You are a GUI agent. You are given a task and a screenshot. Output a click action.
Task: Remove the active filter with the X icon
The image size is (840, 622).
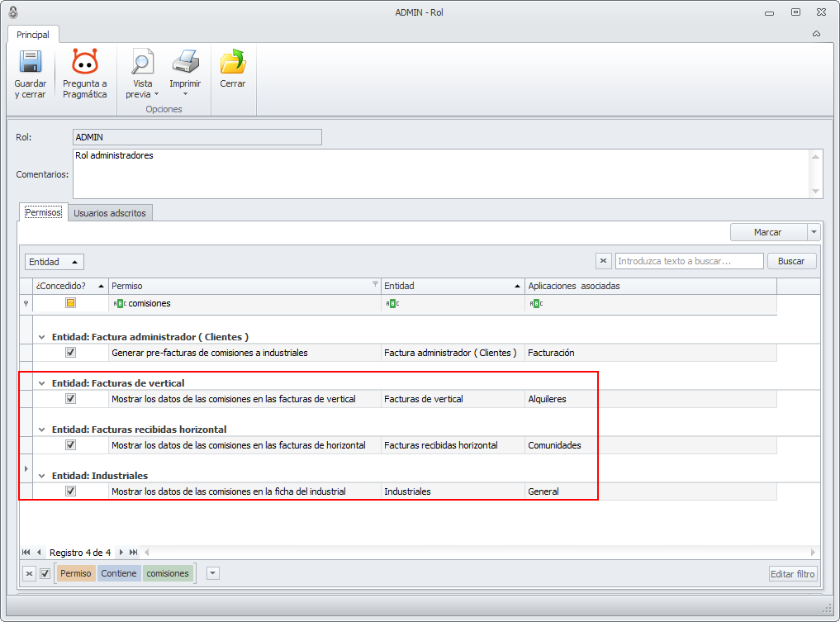click(x=30, y=573)
